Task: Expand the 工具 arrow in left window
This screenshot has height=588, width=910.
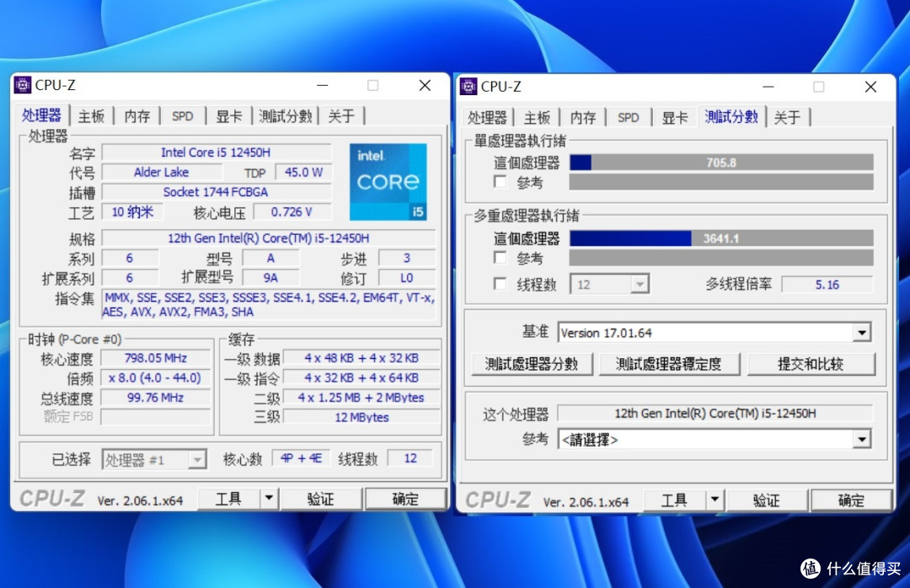Action: (268, 499)
